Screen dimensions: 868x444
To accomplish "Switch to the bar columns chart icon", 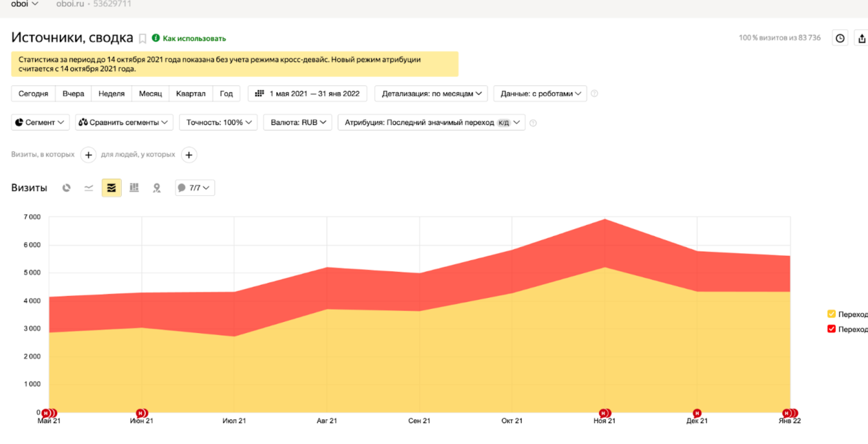I will point(134,188).
